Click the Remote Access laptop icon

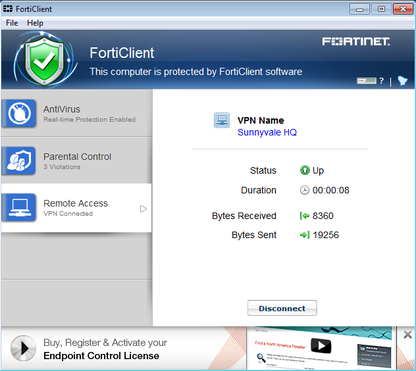(x=19, y=208)
